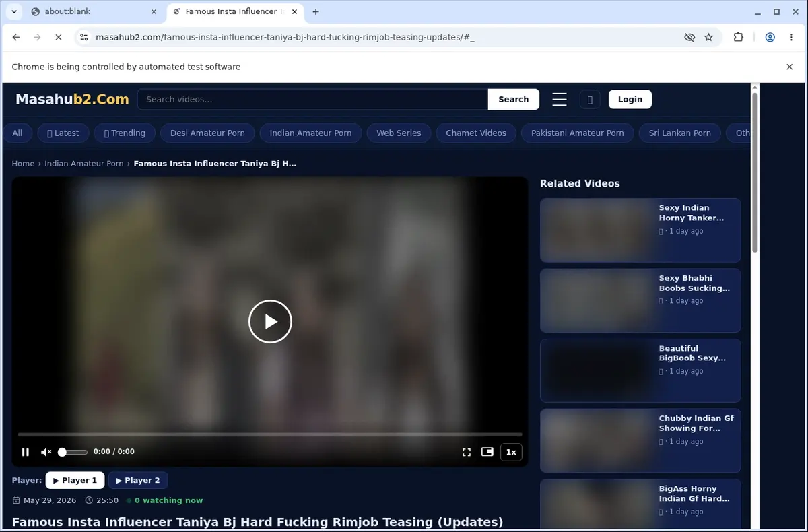Adjust the volume slider

click(73, 452)
